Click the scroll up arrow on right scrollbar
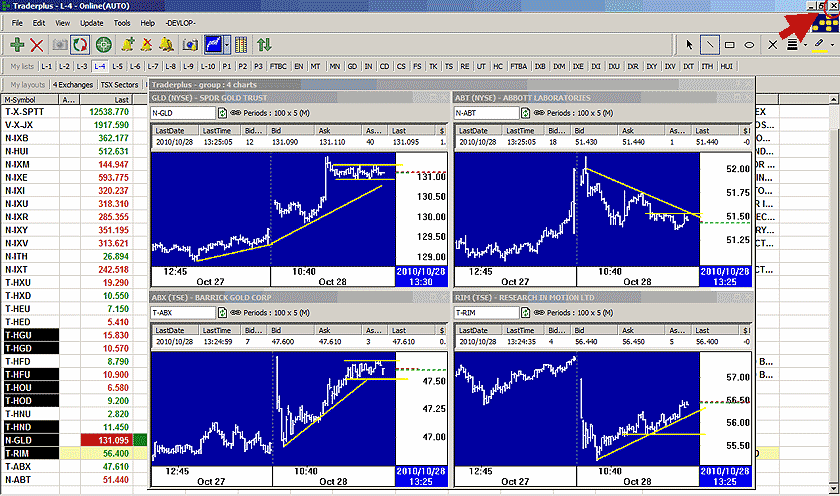The image size is (840, 496). point(834,100)
